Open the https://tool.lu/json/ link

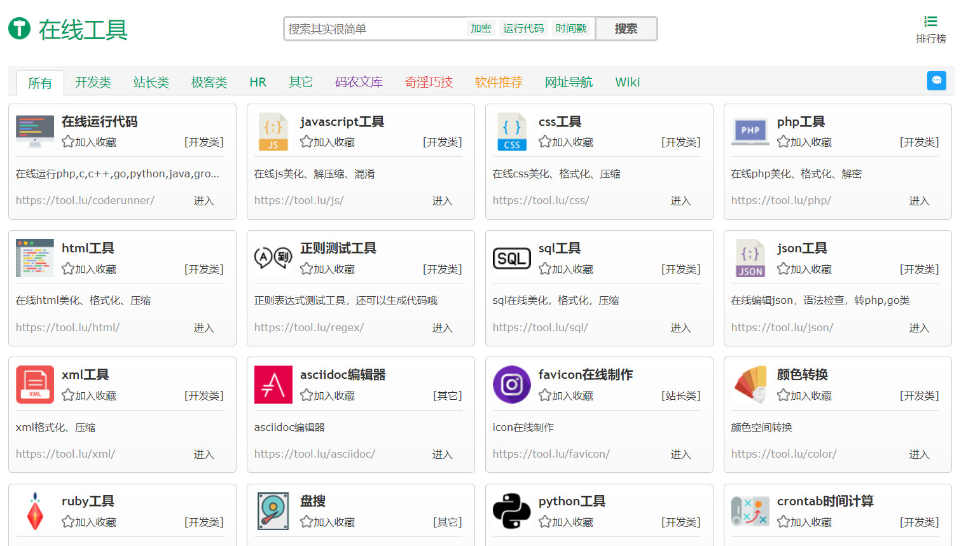tap(782, 327)
